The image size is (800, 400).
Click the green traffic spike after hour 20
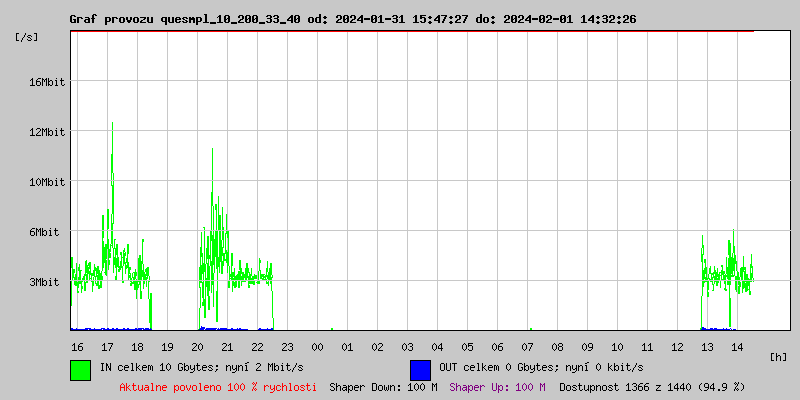click(212, 152)
